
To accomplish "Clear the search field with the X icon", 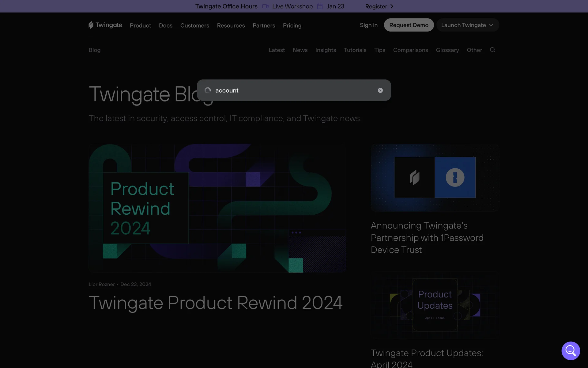I will 380,90.
